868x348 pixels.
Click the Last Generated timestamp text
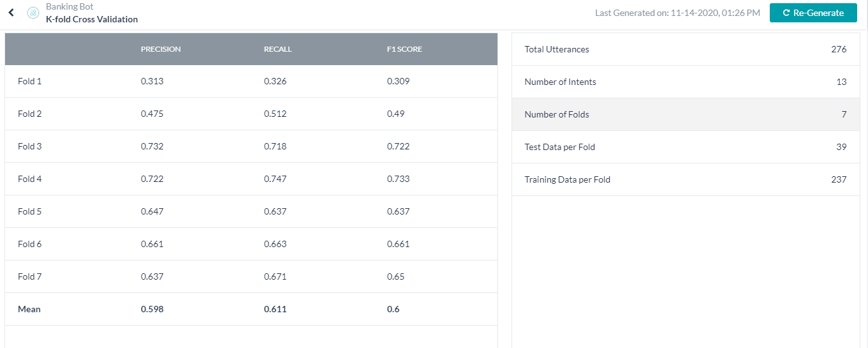pos(677,13)
